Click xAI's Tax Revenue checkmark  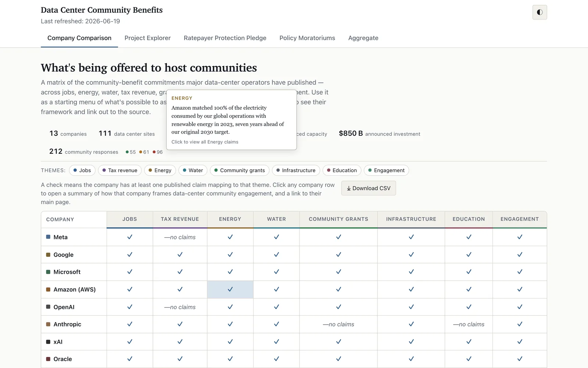tap(180, 342)
